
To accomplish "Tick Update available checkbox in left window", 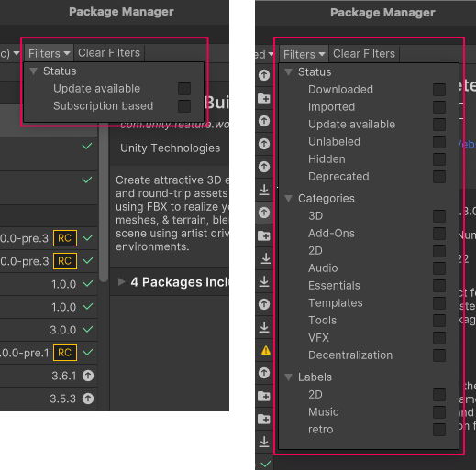I will coord(184,89).
